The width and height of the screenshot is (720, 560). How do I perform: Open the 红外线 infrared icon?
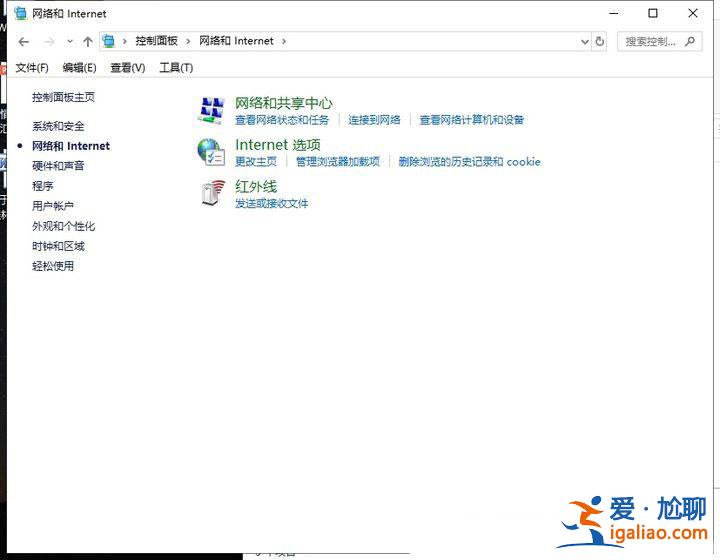click(213, 193)
